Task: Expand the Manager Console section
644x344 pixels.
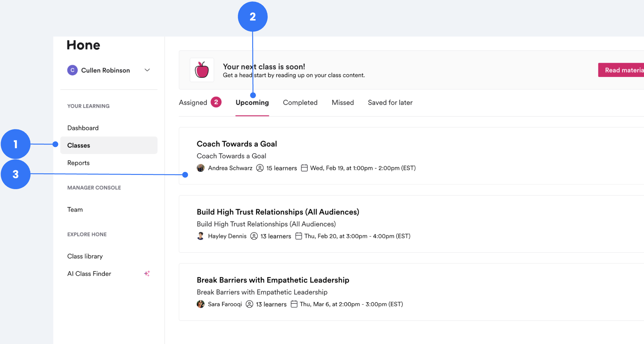Action: [94, 187]
